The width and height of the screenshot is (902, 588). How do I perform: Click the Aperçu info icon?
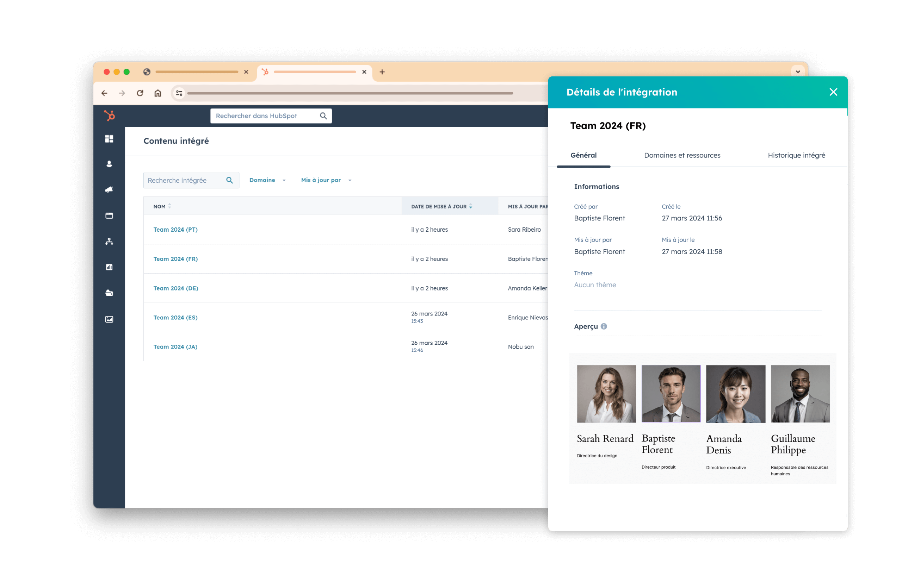pos(604,326)
